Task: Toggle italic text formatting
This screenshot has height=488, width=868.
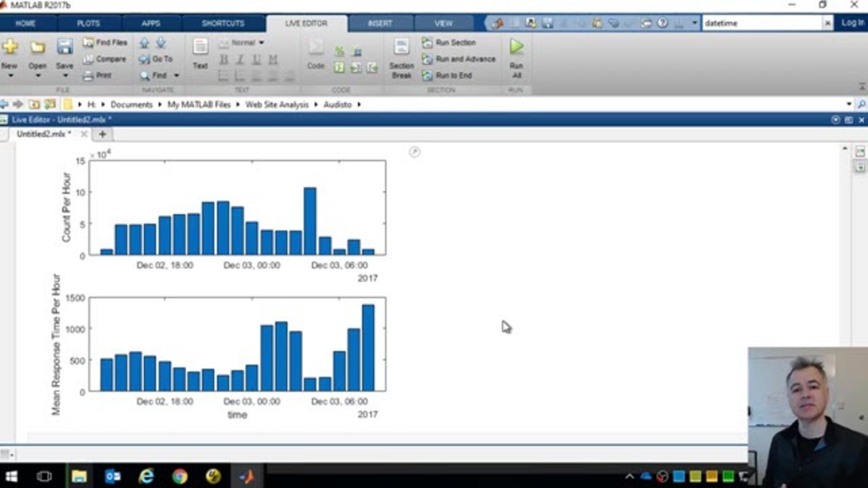Action: click(240, 60)
